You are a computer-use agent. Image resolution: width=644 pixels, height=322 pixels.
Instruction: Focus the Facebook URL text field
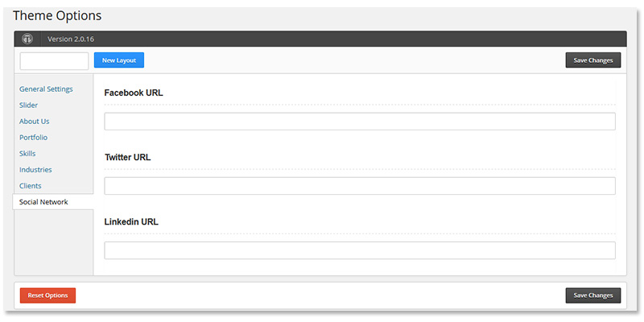coord(360,122)
